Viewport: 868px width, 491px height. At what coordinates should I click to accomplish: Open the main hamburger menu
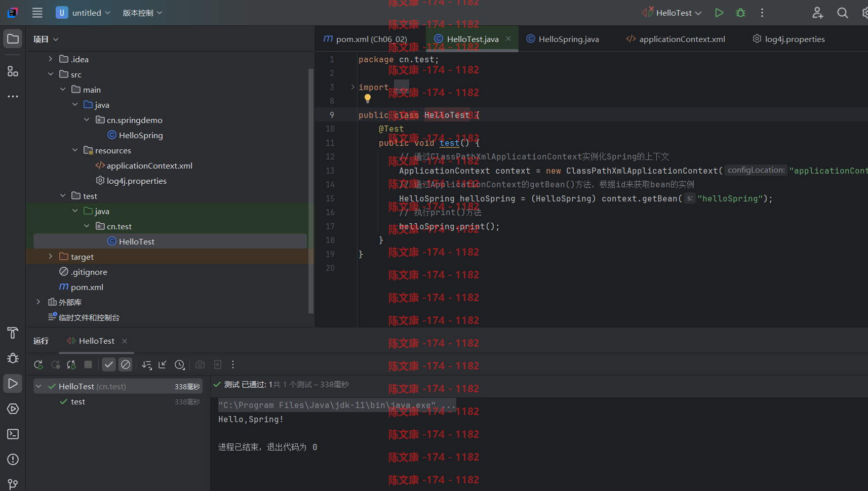click(x=37, y=13)
